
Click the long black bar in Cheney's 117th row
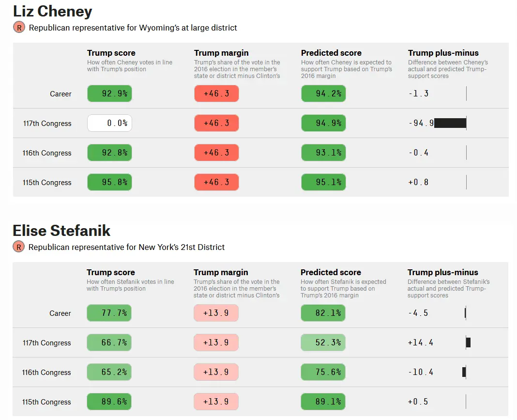(450, 123)
